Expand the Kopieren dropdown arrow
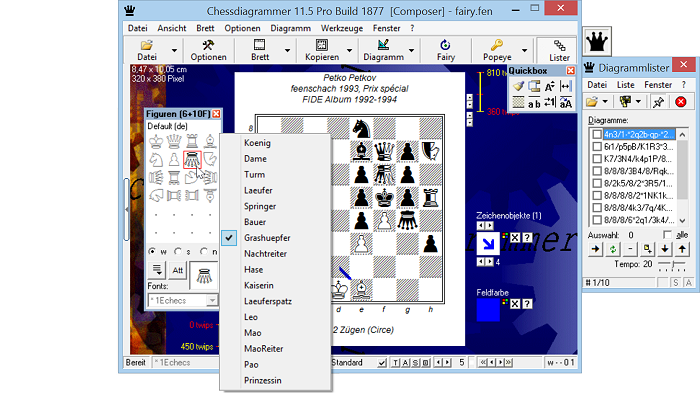The image size is (700, 393). tap(350, 50)
